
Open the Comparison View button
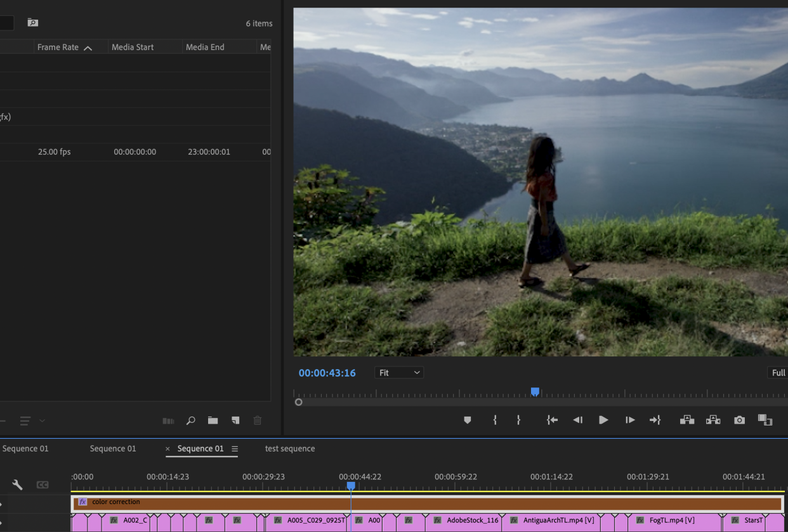pos(765,420)
